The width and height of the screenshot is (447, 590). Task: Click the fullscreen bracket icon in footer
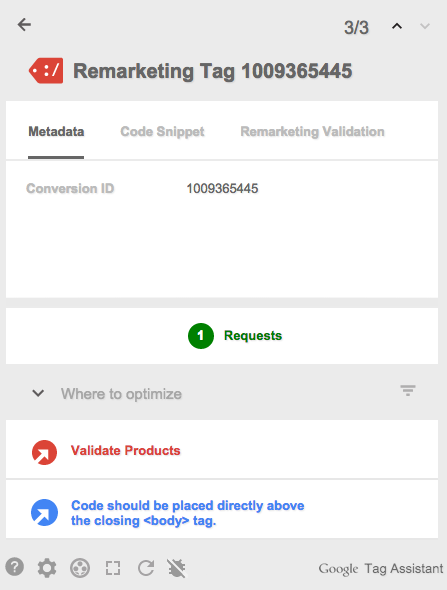[x=113, y=568]
